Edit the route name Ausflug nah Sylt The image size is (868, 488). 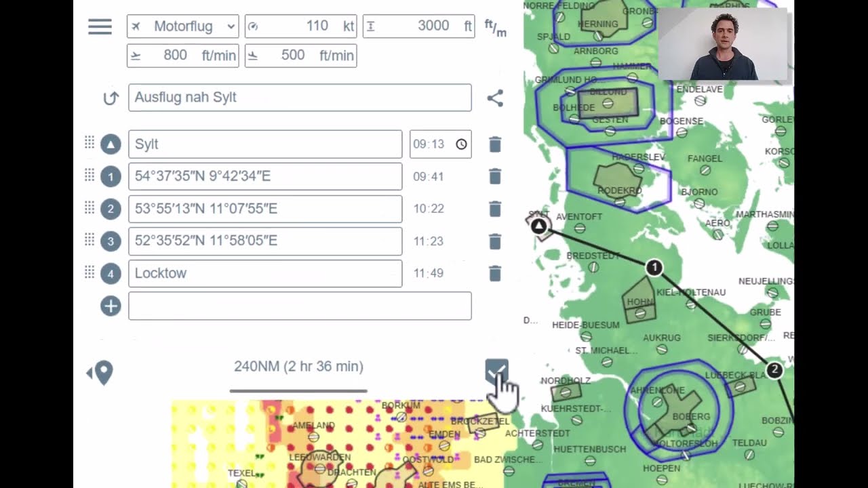click(x=300, y=98)
